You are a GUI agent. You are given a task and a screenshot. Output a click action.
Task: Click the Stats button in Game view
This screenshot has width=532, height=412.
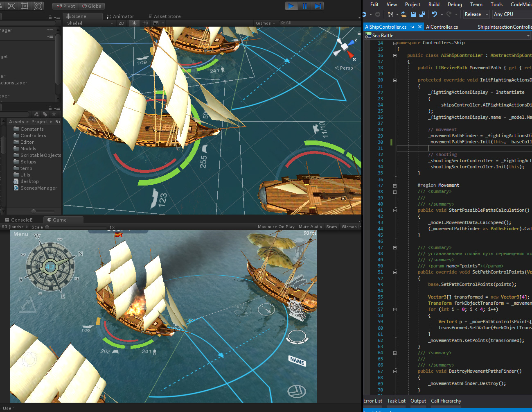[x=331, y=226]
